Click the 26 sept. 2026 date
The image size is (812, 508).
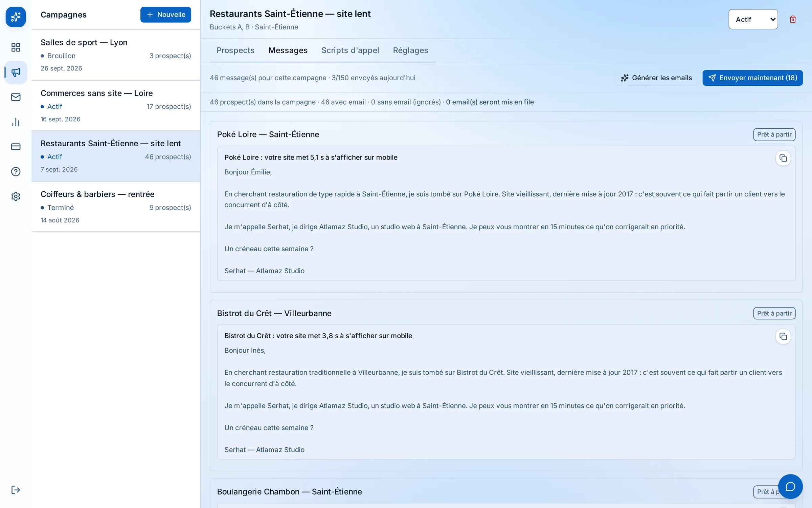point(61,68)
